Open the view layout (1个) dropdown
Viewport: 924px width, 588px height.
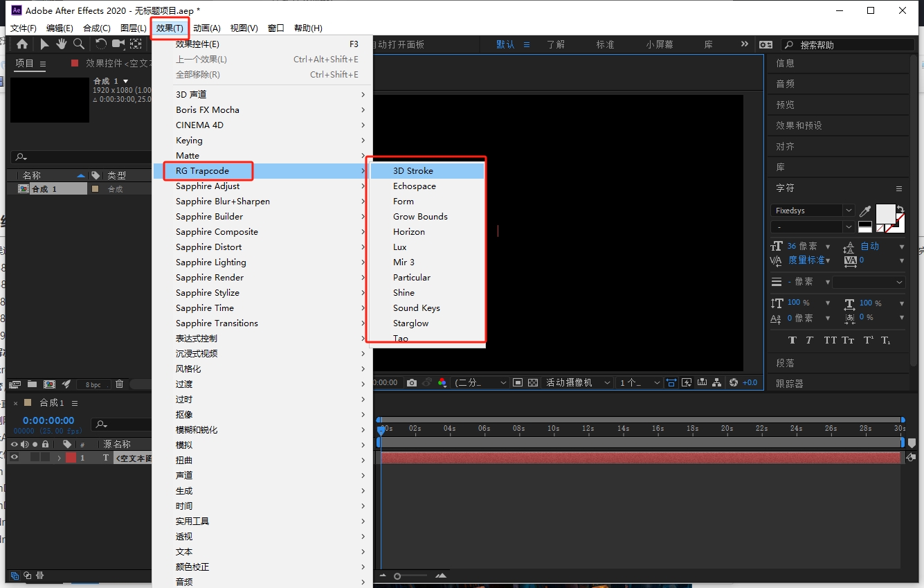pos(640,382)
